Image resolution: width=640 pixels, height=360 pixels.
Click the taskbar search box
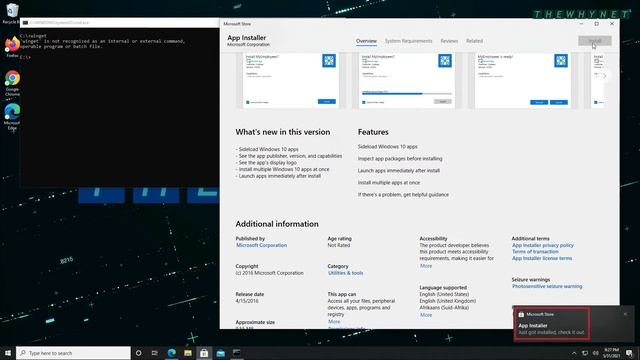[73, 353]
